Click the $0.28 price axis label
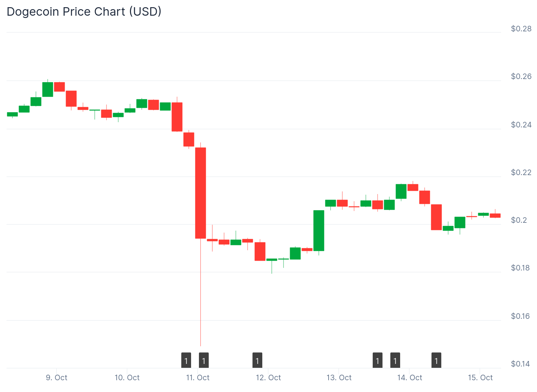This screenshot has height=392, width=537. 521,29
